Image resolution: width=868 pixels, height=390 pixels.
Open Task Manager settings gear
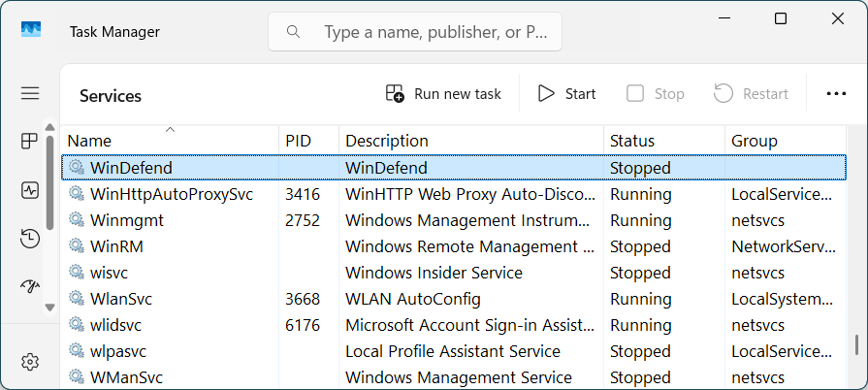[30, 362]
